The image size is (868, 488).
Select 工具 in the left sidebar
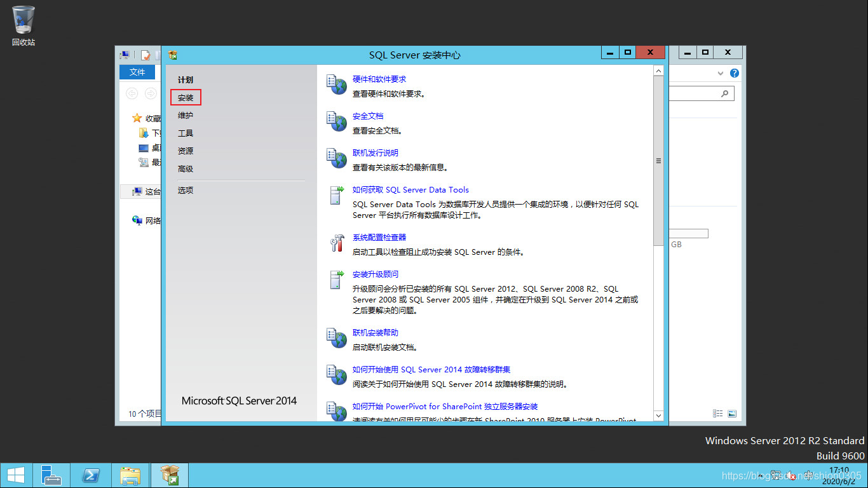click(x=186, y=133)
